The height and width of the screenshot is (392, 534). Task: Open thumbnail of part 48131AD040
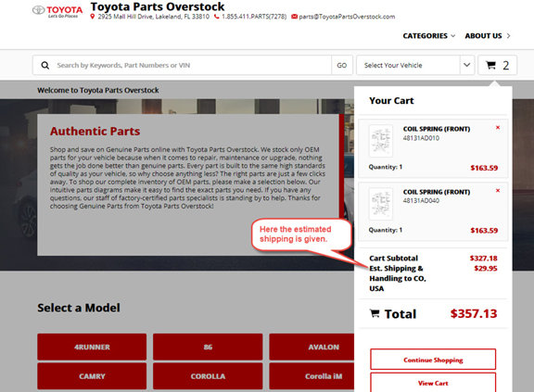tap(381, 204)
